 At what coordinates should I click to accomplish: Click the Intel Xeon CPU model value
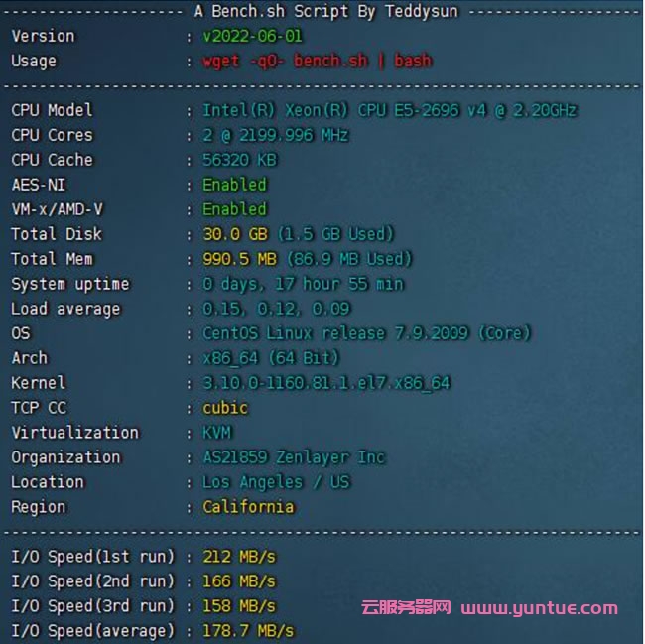390,110
